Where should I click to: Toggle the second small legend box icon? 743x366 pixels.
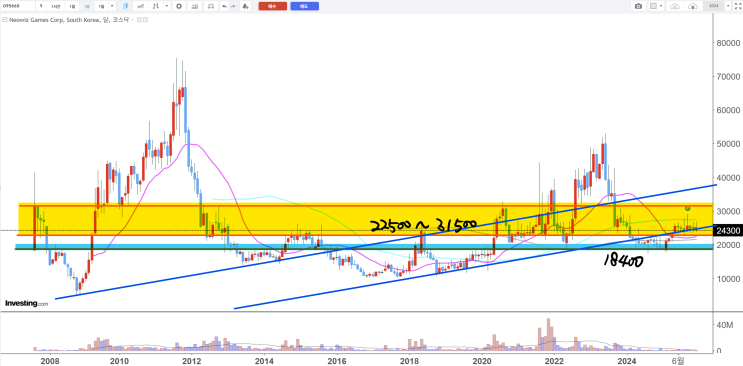tap(145, 20)
